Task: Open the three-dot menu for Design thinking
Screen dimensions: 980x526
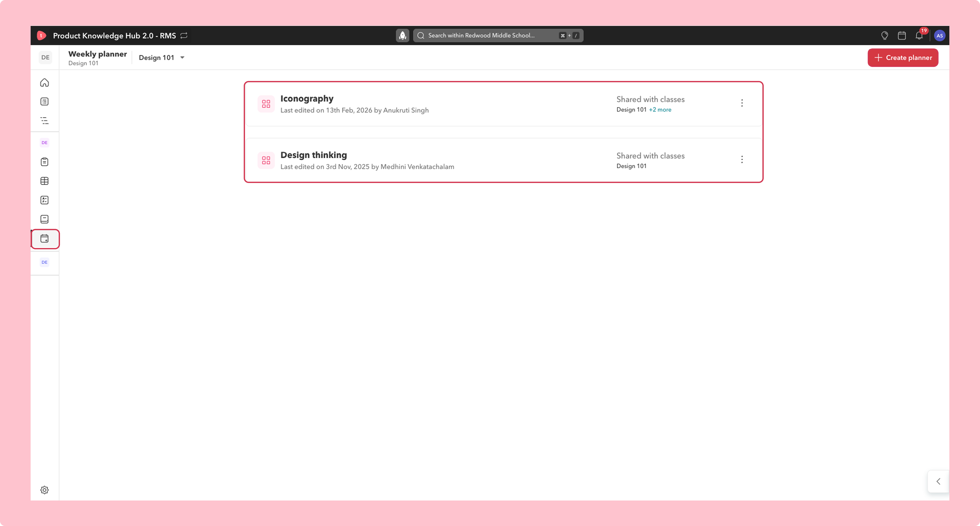Action: click(742, 159)
